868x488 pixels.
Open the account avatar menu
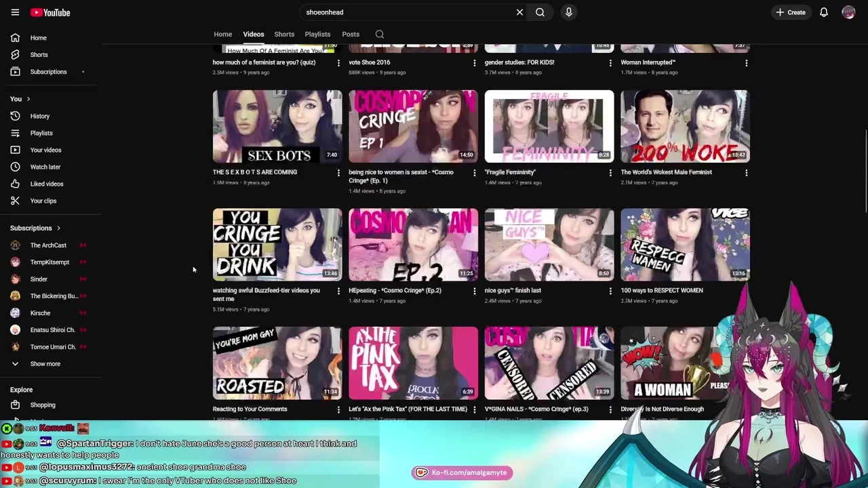(x=848, y=12)
